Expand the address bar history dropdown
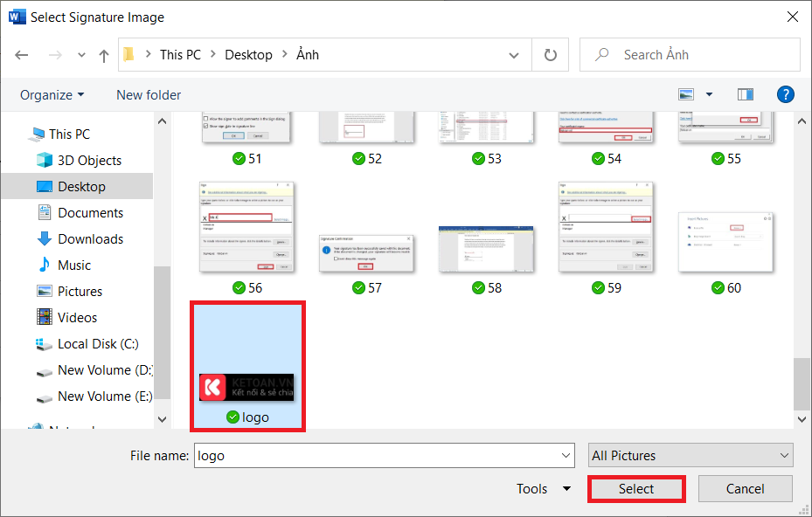Viewport: 812px width, 517px height. pos(514,55)
